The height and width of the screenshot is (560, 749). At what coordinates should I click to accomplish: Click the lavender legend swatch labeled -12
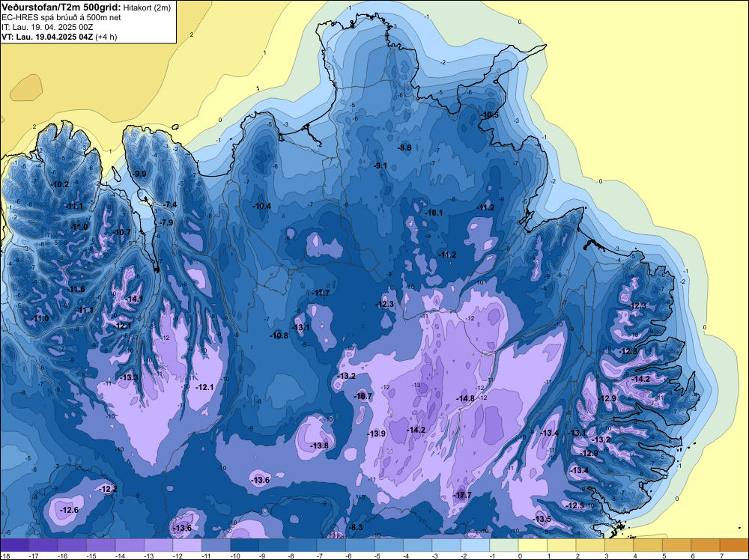click(187, 545)
